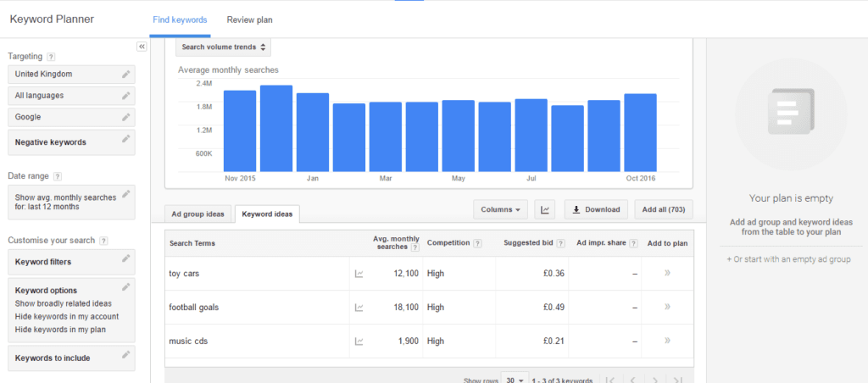This screenshot has width=868, height=383.
Task: Open the Show rows count dropdown
Action: pyautogui.click(x=514, y=379)
